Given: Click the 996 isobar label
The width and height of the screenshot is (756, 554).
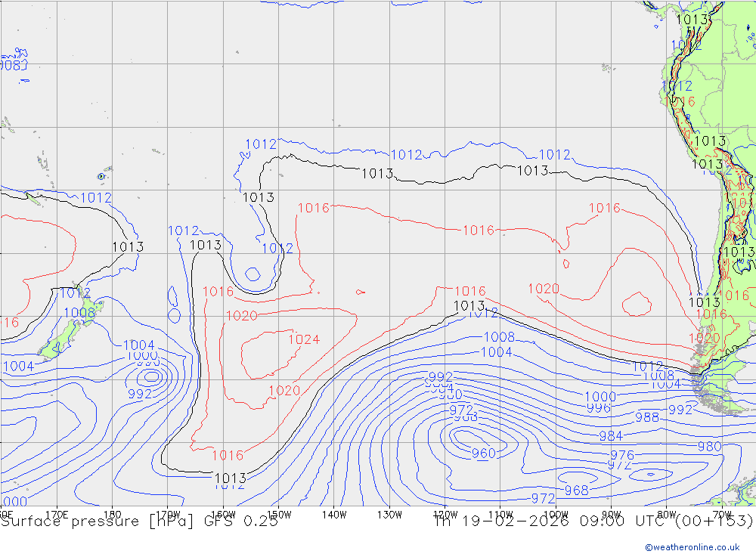Looking at the screenshot, I should point(599,408).
